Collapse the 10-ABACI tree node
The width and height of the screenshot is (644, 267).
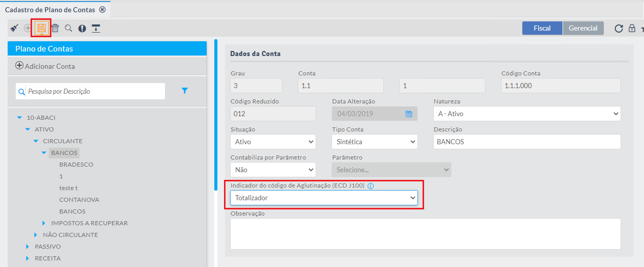point(20,118)
